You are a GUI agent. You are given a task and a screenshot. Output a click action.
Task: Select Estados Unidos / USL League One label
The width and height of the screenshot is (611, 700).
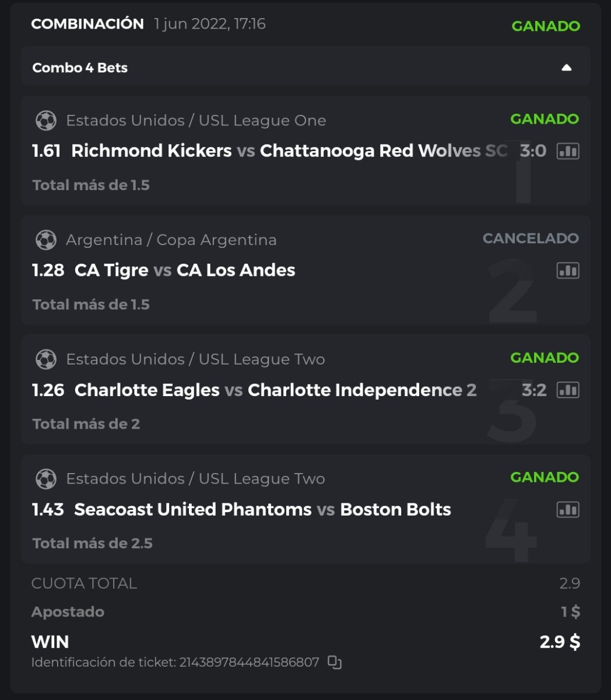tap(196, 121)
